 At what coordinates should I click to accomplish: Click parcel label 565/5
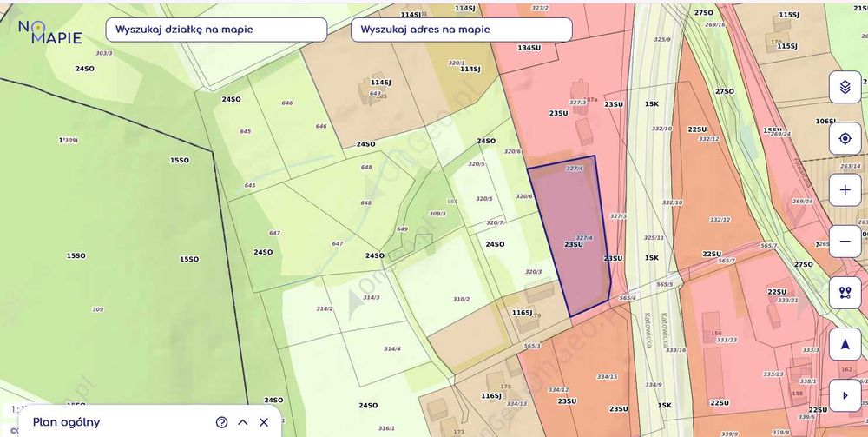point(664,284)
